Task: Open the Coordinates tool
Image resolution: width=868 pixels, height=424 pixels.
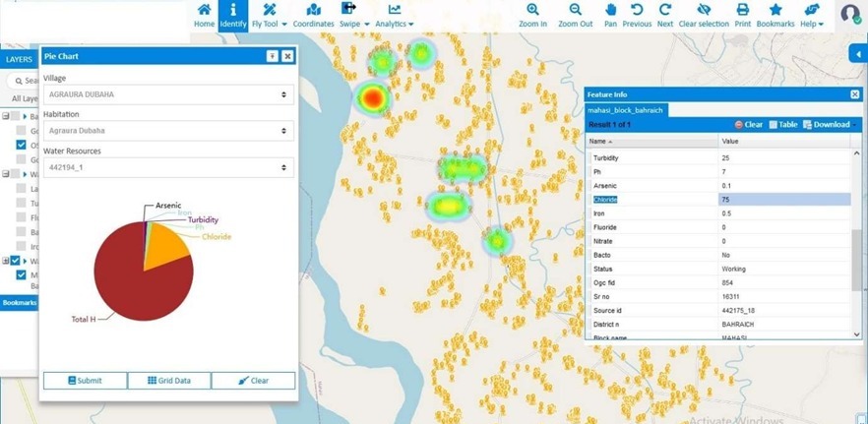Action: tap(313, 16)
